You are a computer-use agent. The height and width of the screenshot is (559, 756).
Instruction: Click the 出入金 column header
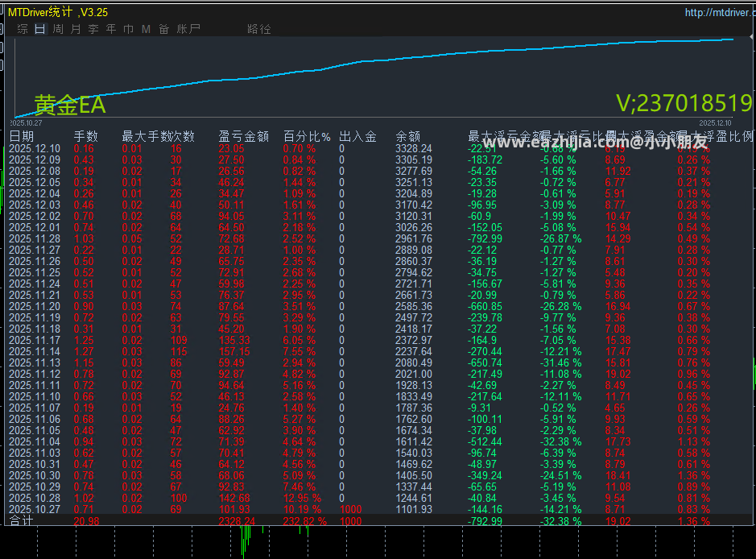coord(357,136)
